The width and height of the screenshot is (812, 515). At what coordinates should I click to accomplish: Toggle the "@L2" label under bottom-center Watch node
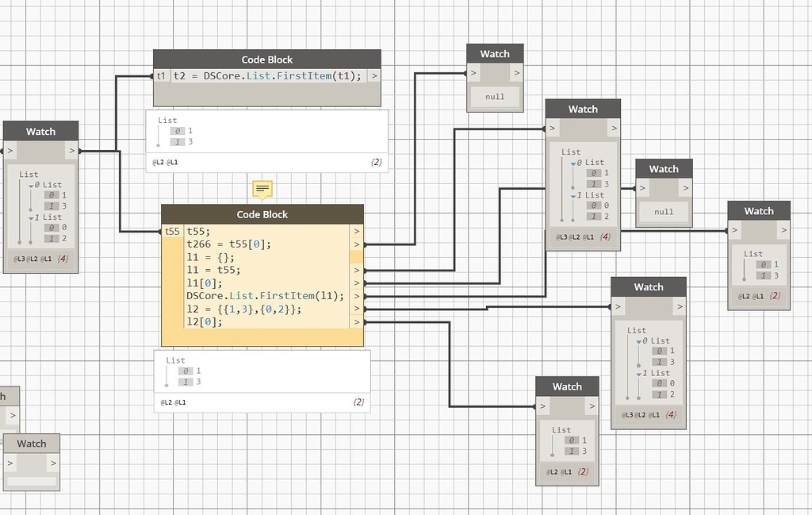click(x=552, y=471)
